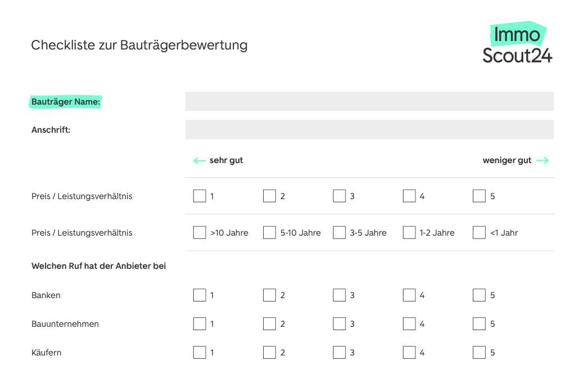This screenshot has width=588, height=369.
Task: Select the 1-2 Jahre checkbox
Action: pyautogui.click(x=409, y=233)
